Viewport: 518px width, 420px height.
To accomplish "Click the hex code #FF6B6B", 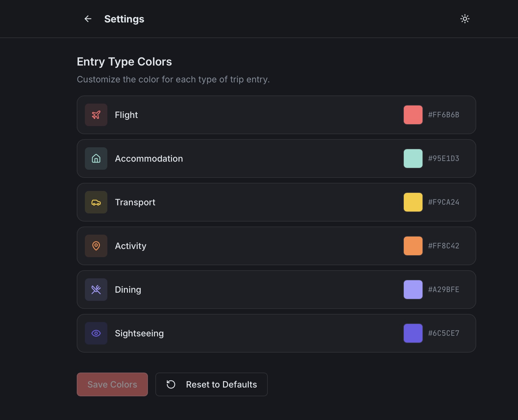I will 444,115.
